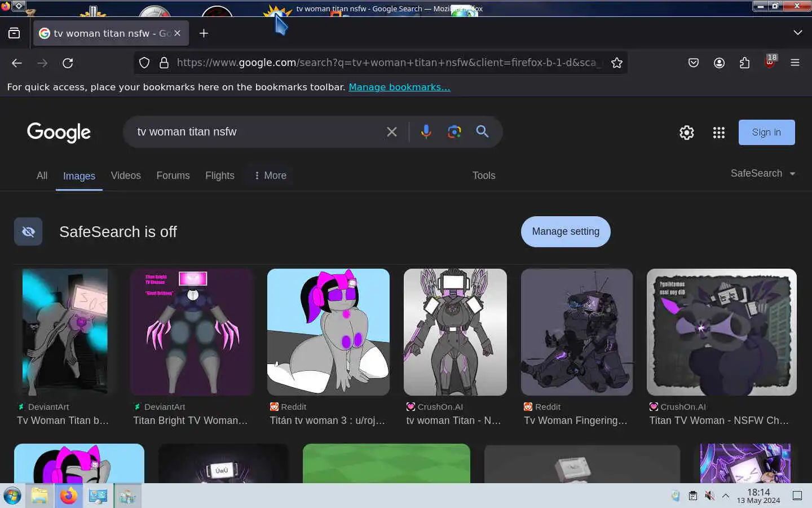812x508 pixels.
Task: Go back to the previous page
Action: (17, 63)
